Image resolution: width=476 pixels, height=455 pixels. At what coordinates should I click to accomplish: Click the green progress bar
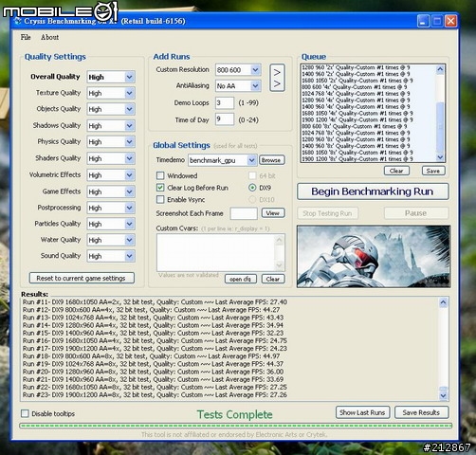(x=235, y=426)
